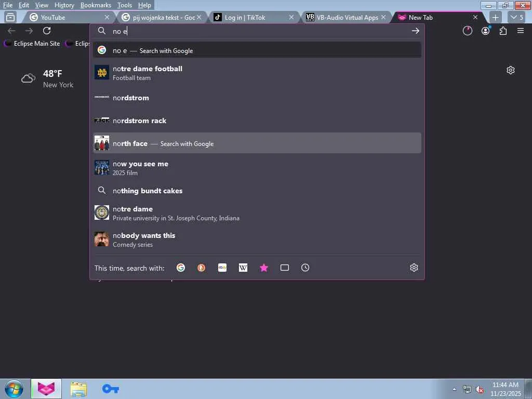Click the network tray icon
This screenshot has width=532, height=399.
pyautogui.click(x=467, y=390)
